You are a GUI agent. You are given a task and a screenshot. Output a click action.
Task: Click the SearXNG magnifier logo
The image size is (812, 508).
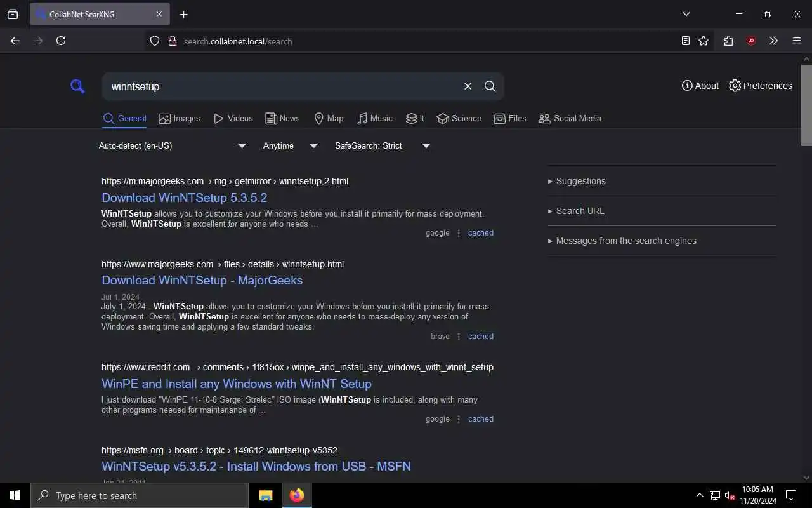click(x=77, y=86)
